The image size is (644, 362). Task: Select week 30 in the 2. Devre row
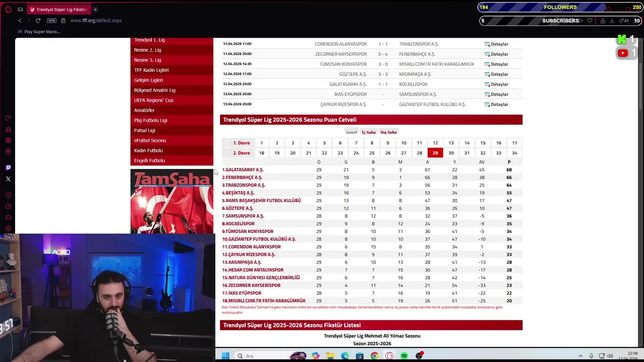tap(451, 153)
